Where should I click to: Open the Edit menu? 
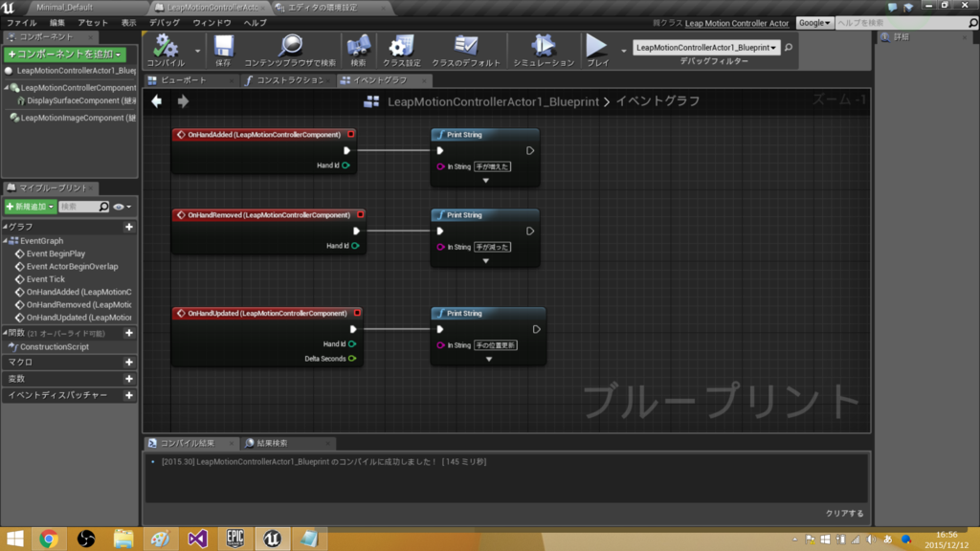point(56,23)
